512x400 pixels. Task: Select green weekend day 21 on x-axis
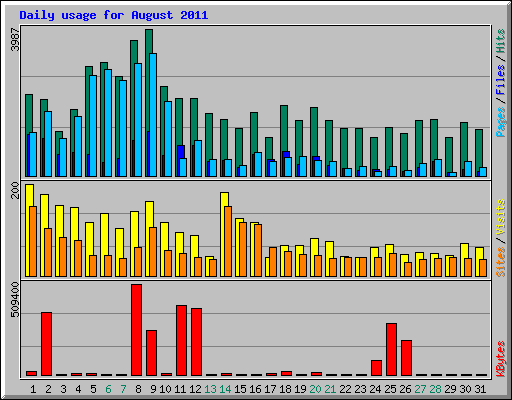point(330,389)
